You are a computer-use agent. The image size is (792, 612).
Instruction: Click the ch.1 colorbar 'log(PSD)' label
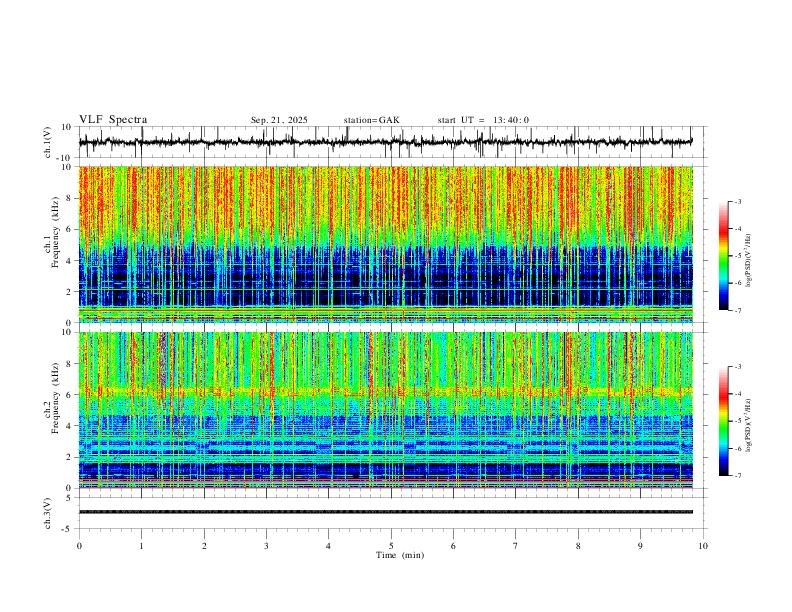749,261
